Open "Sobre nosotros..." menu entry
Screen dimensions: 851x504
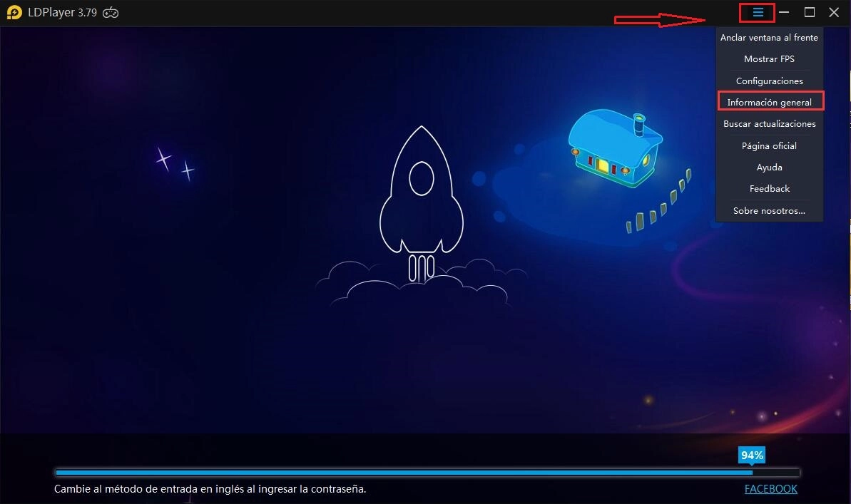pyautogui.click(x=769, y=210)
